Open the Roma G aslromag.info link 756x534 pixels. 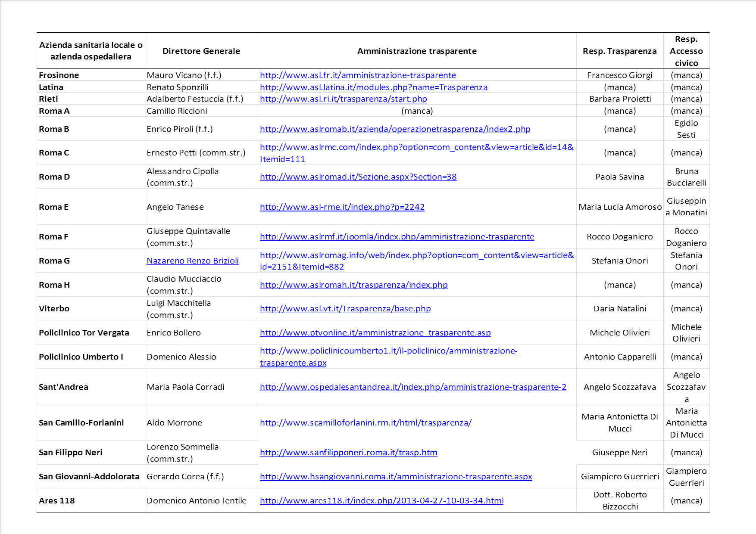pos(417,261)
